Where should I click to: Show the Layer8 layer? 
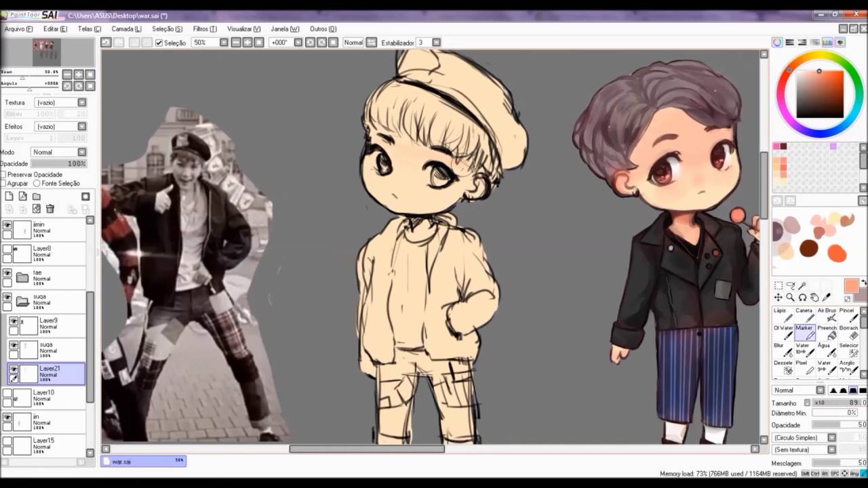click(x=7, y=250)
